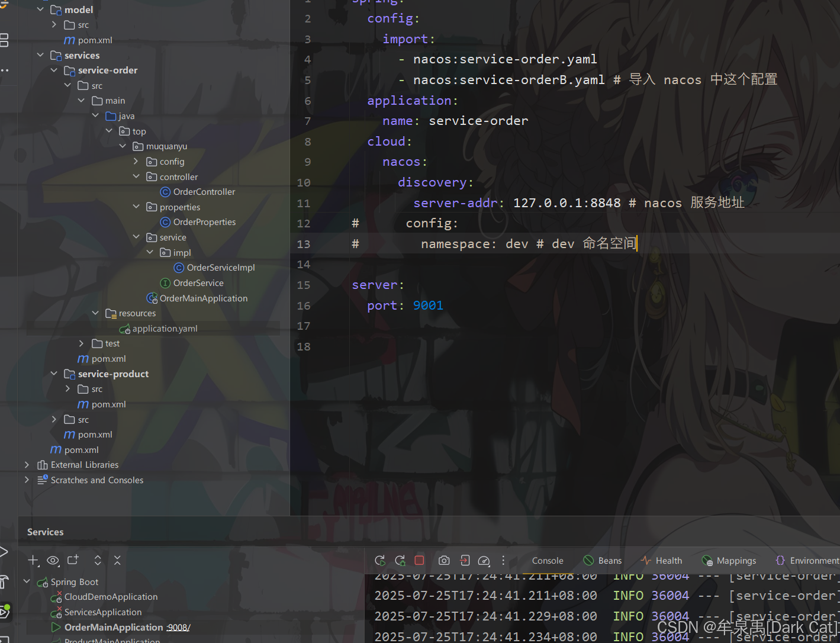Open OrderProperties class file
The width and height of the screenshot is (840, 643).
[204, 222]
